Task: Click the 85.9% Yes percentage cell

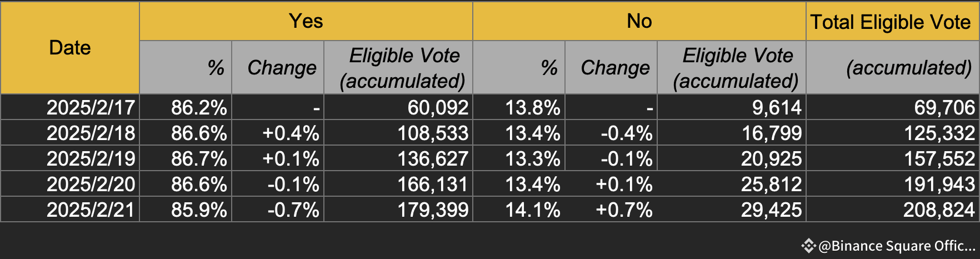Action: coord(199,210)
